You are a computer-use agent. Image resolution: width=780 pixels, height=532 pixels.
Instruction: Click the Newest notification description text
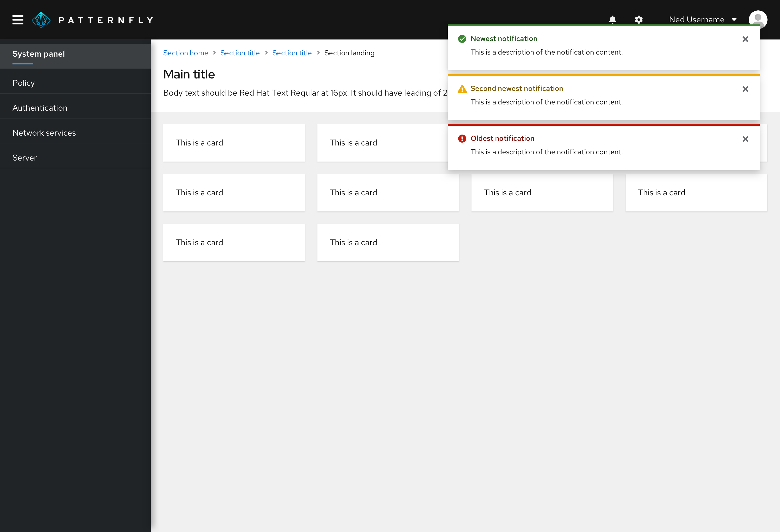(547, 52)
